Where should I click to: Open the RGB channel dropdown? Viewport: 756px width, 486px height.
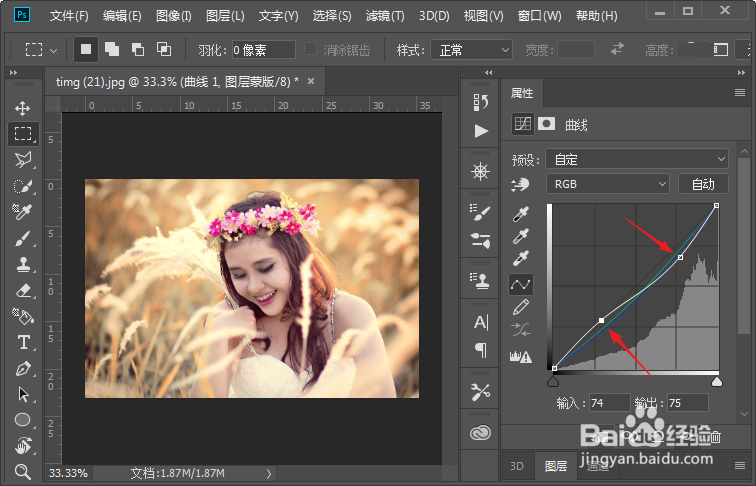608,184
